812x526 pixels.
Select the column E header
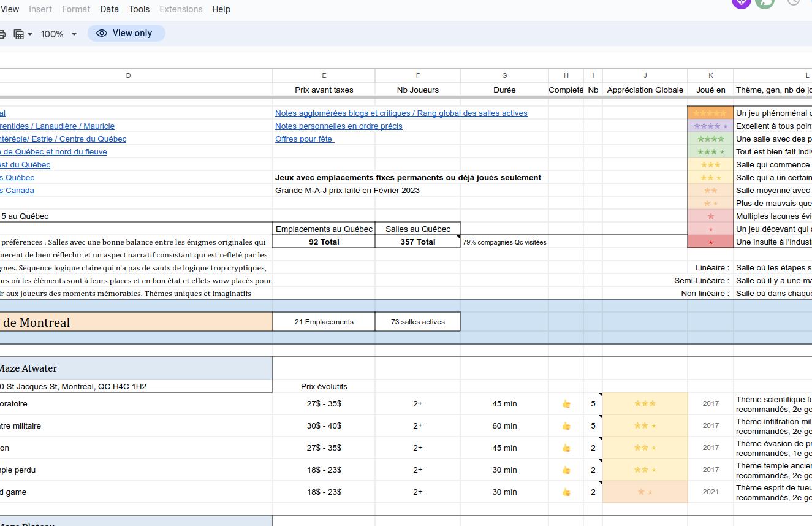point(324,75)
